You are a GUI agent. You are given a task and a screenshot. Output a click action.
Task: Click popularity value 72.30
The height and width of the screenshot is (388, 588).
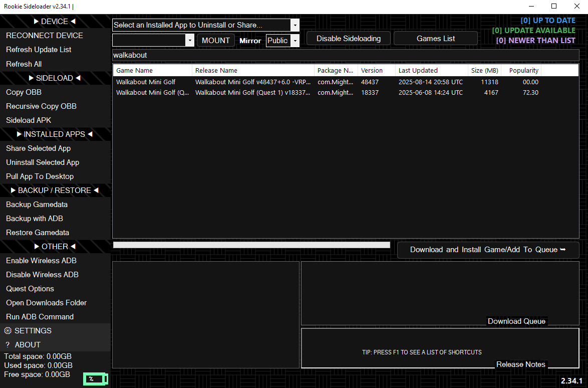[530, 92]
